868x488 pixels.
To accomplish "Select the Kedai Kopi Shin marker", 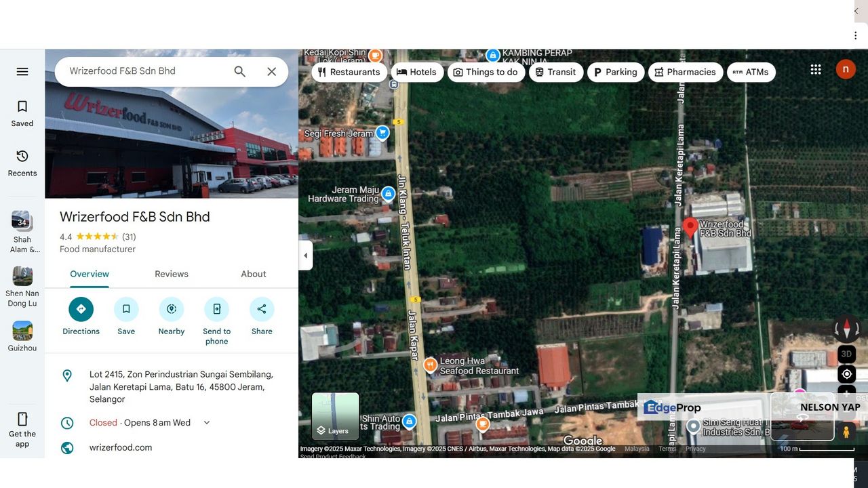I will (x=375, y=55).
